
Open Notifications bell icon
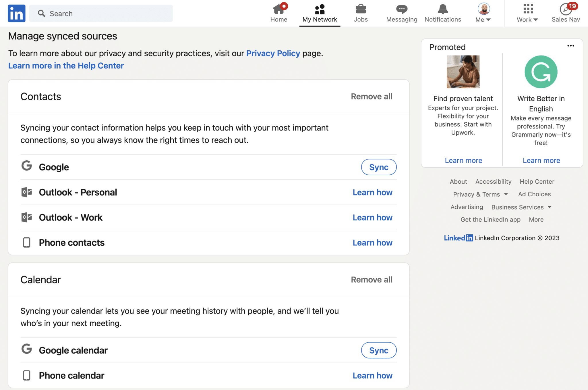click(x=443, y=9)
